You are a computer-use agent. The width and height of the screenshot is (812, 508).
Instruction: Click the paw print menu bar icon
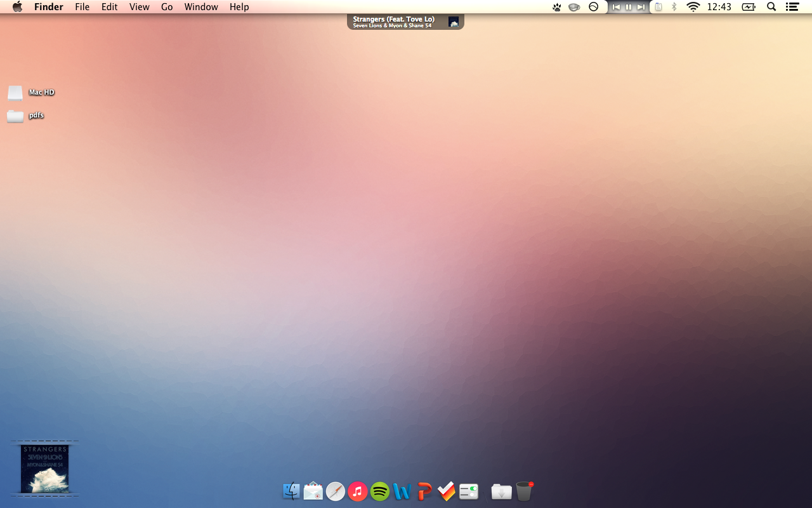[x=557, y=7]
